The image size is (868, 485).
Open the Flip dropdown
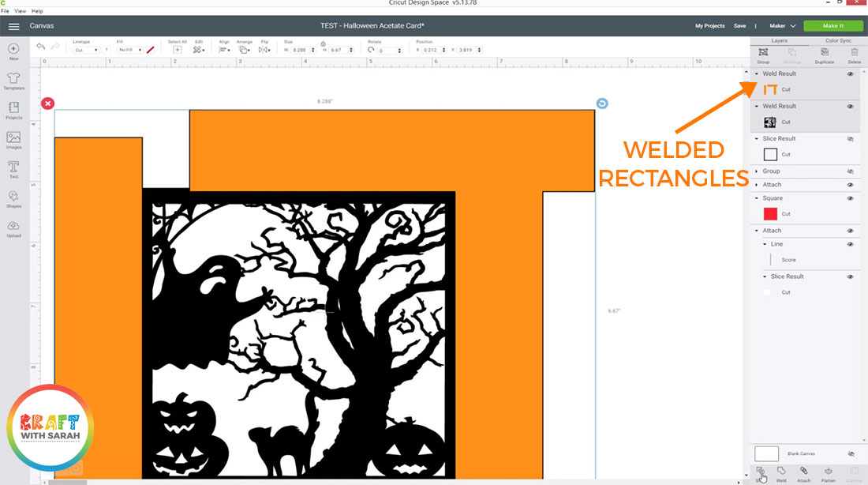click(264, 50)
